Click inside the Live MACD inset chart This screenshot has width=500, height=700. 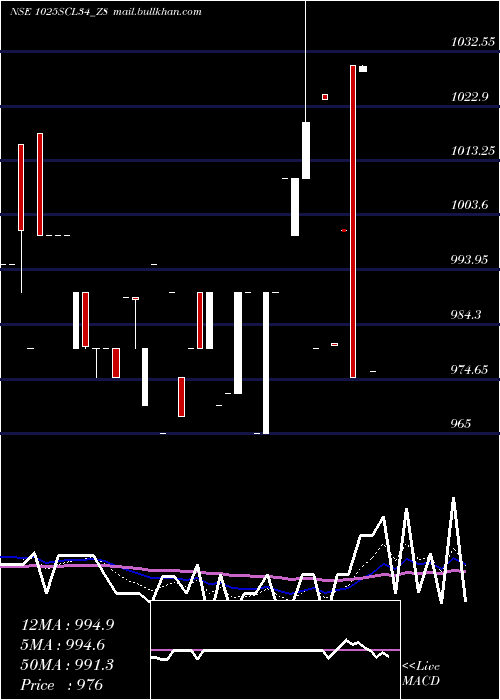click(x=275, y=650)
